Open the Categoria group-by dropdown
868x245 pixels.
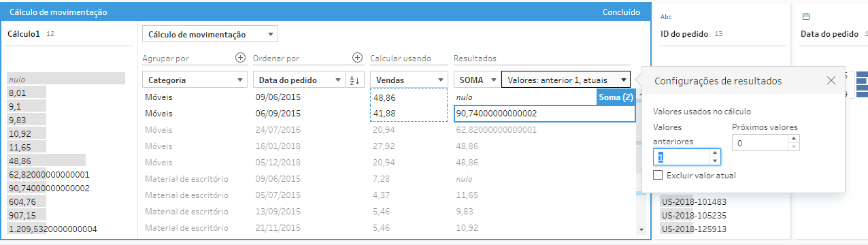point(195,80)
